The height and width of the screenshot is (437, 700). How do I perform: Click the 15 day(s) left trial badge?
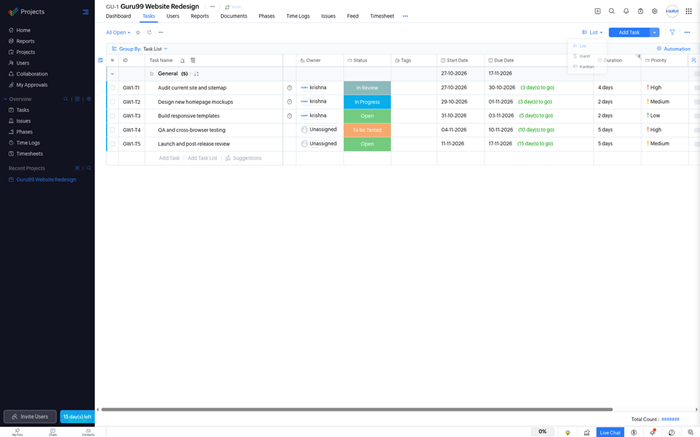(x=77, y=416)
